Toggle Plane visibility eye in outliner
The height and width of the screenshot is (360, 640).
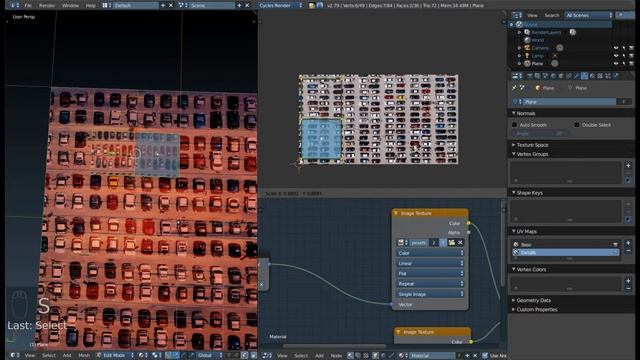click(x=616, y=63)
